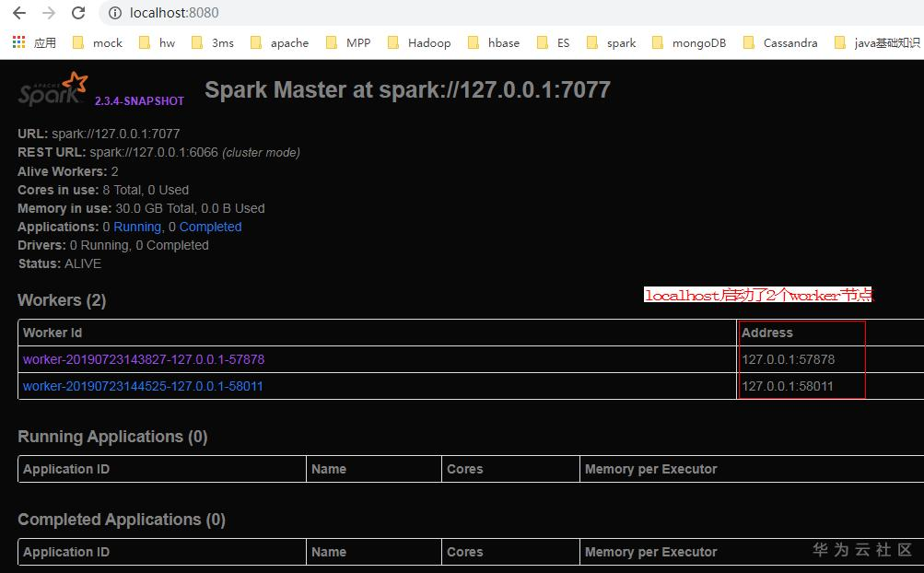
Task: Open the MPP bookmark folder
Action: (x=348, y=42)
